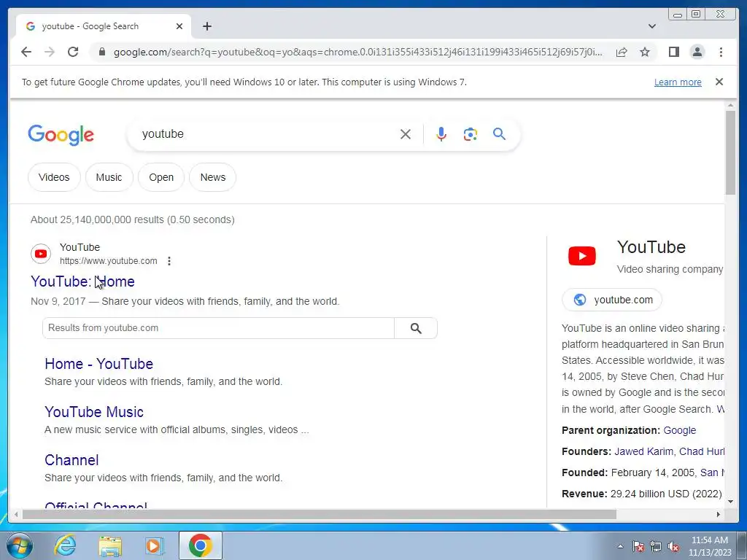747x560 pixels.
Task: Launch Windows Media Player from taskbar
Action: 154,545
